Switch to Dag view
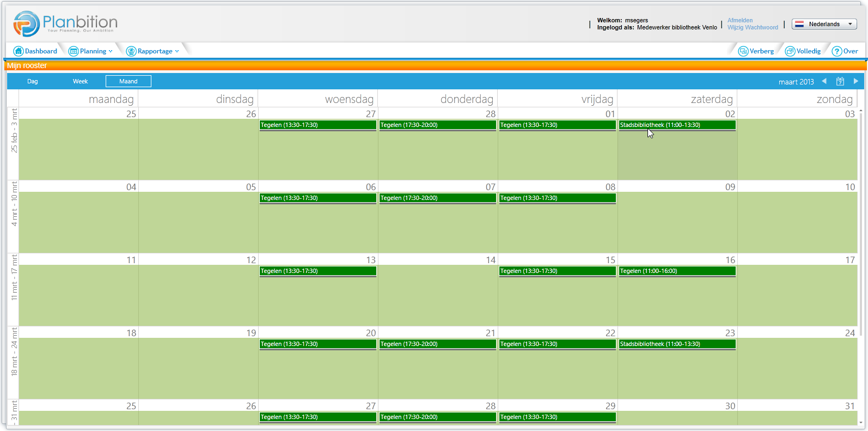 point(33,81)
